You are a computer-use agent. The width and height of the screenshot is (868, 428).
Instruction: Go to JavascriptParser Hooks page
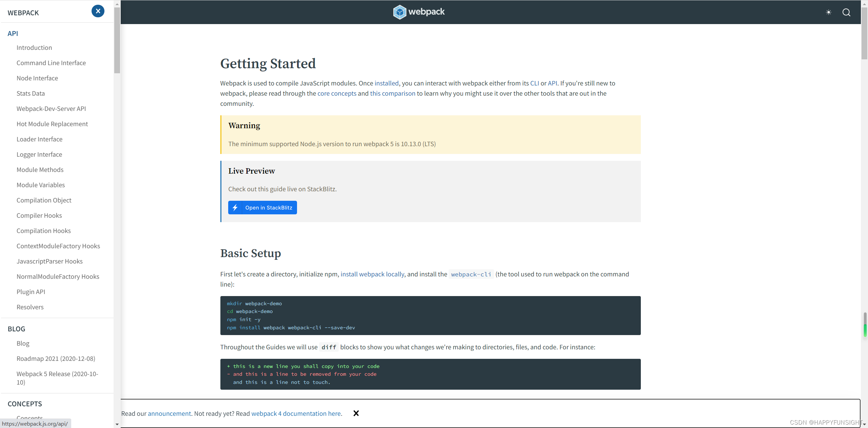[50, 261]
